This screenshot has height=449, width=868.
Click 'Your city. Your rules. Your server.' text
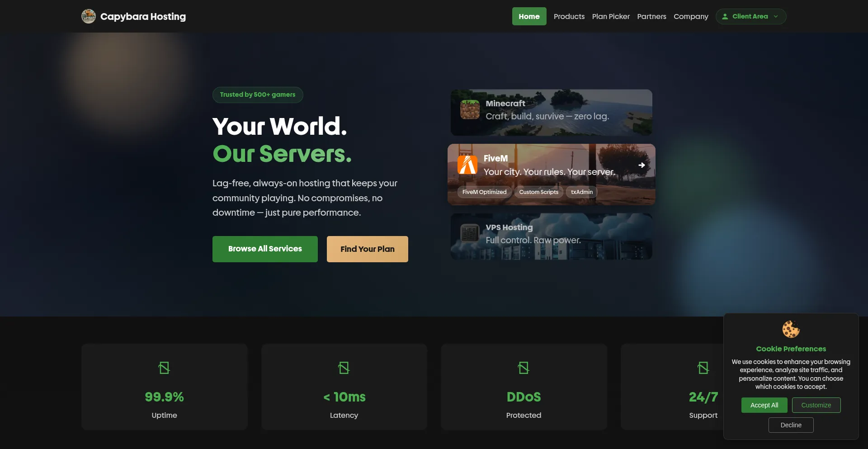click(x=549, y=172)
